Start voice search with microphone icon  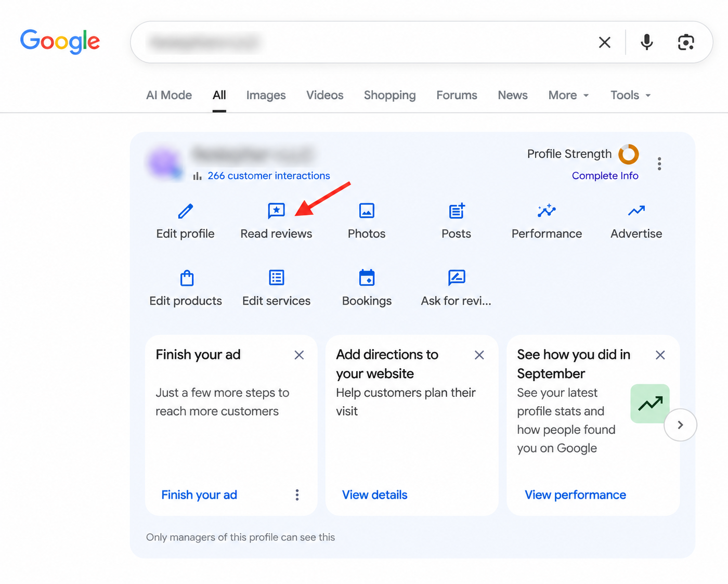pyautogui.click(x=647, y=42)
